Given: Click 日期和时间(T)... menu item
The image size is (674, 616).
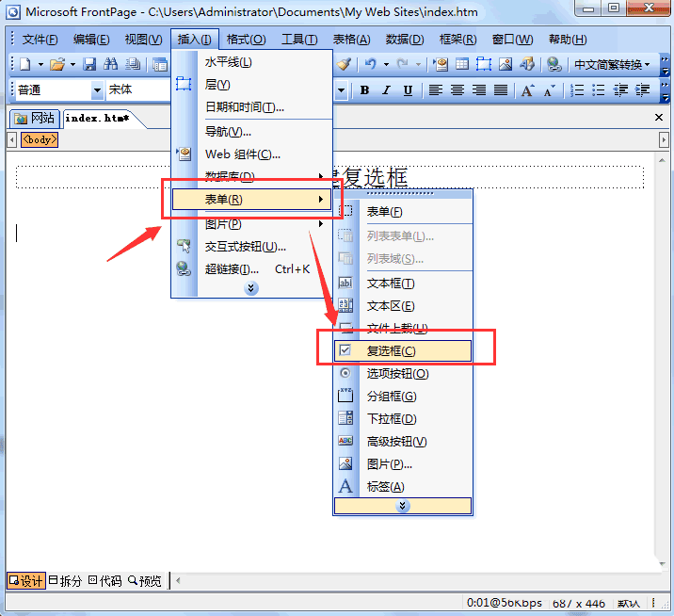Looking at the screenshot, I should click(251, 106).
